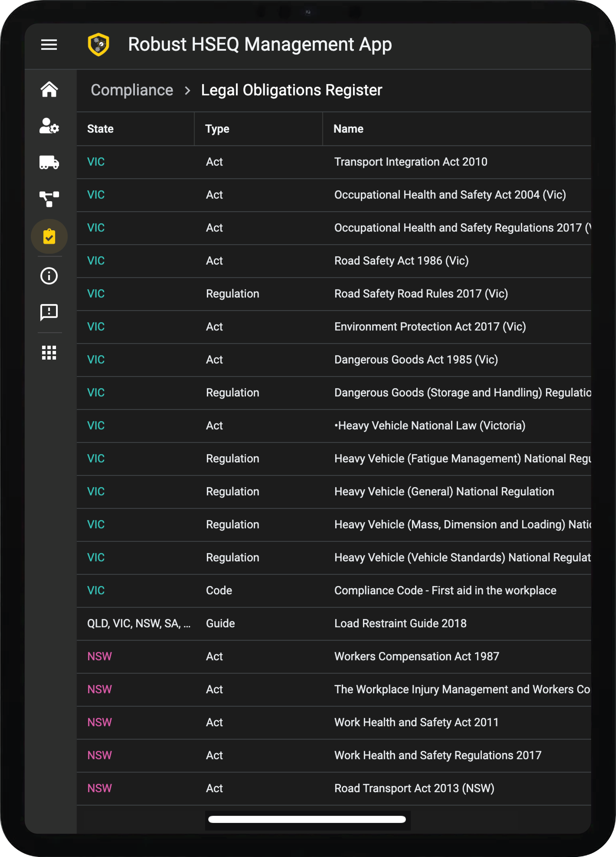The image size is (616, 857).
Task: Open the workflow diagram sidebar icon
Action: [x=49, y=199]
